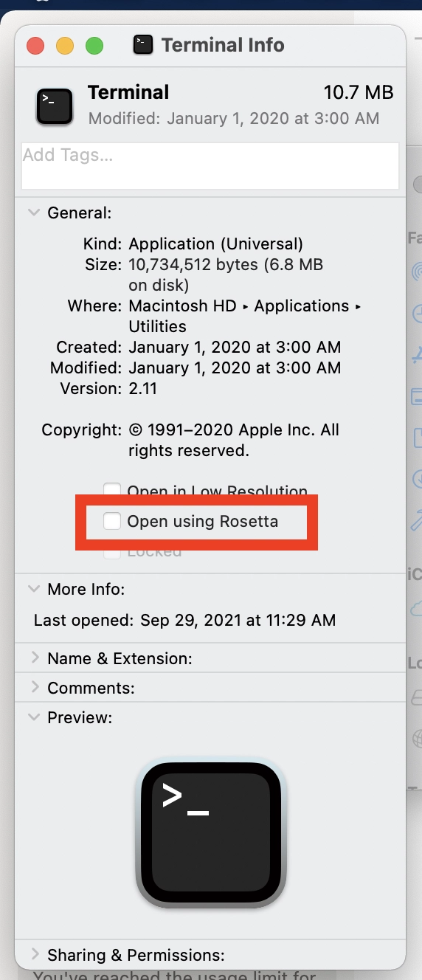Click the green zoom window button
422x980 pixels.
[94, 46]
